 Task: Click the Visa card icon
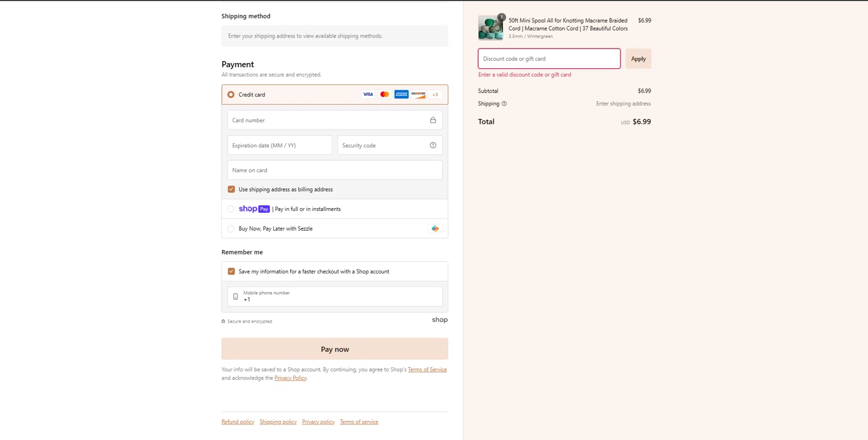pyautogui.click(x=368, y=94)
